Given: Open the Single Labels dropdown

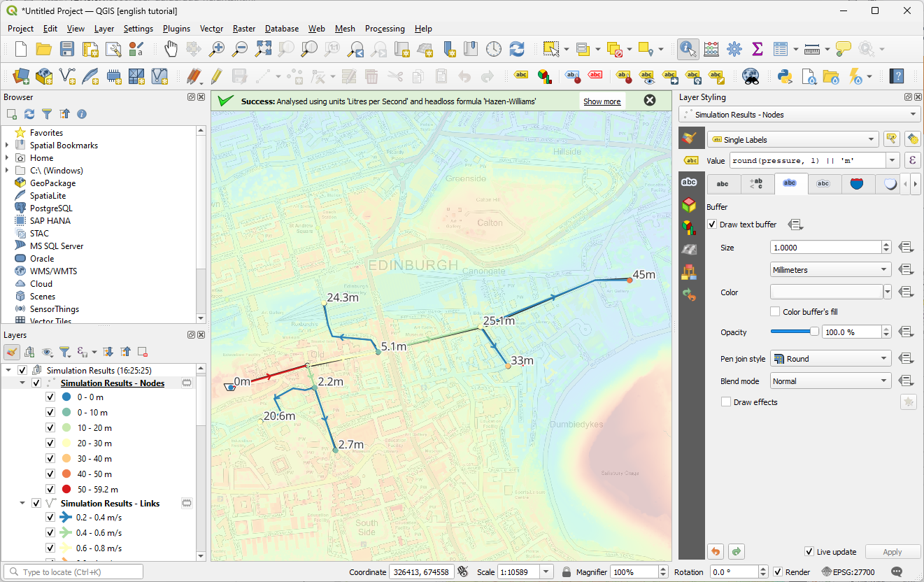Looking at the screenshot, I should 792,140.
